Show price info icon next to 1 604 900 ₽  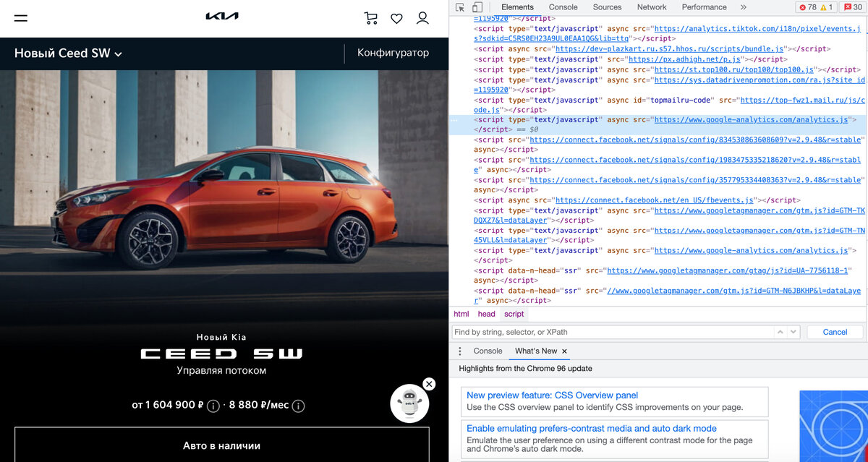coord(213,406)
